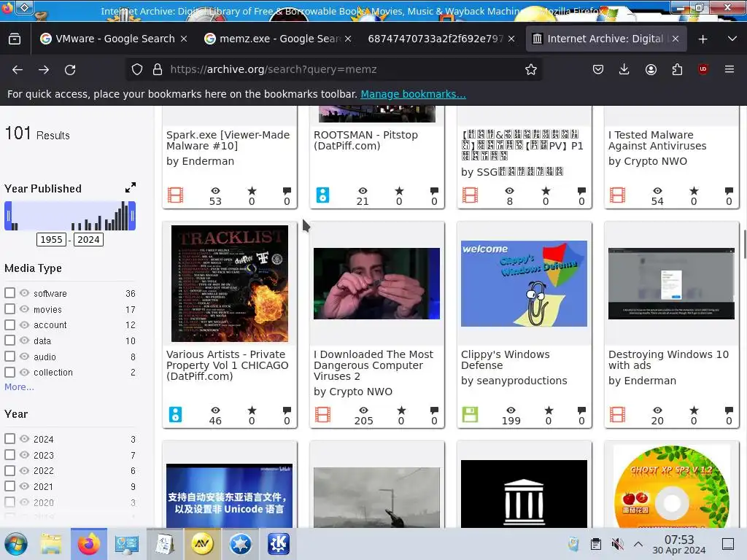747x560 pixels.
Task: Check the 2022 year filter
Action: [x=9, y=470]
